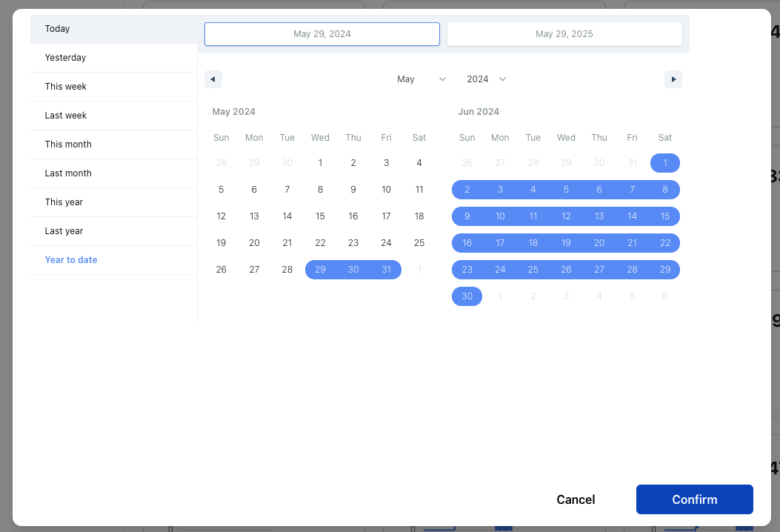
Task: Open the May month dropdown
Action: coord(421,79)
